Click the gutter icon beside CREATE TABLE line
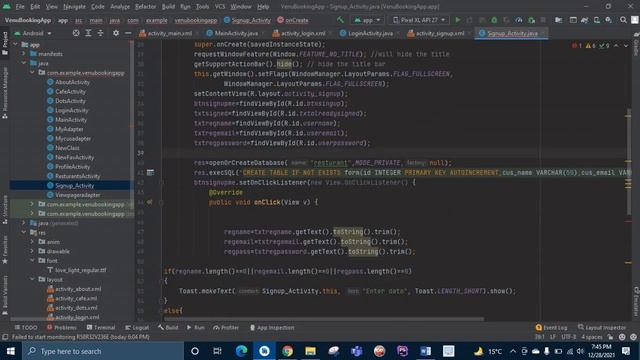This screenshot has height=360, width=640. point(150,172)
